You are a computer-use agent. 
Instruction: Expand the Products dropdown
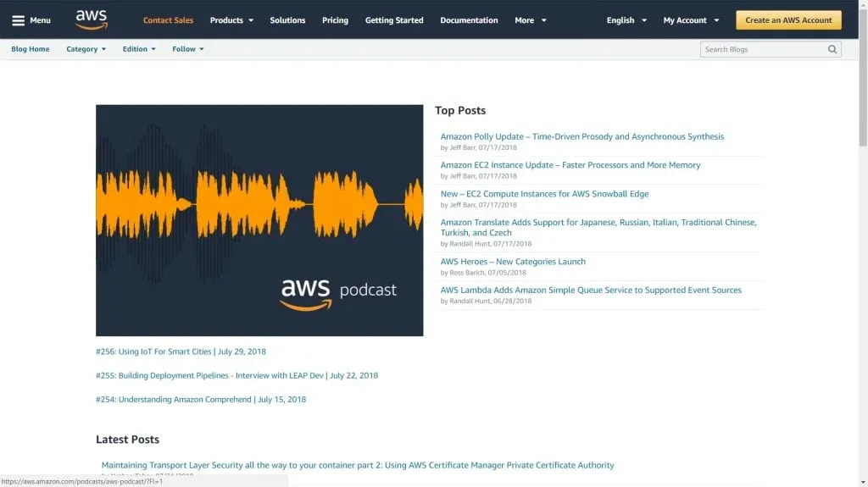click(x=231, y=20)
